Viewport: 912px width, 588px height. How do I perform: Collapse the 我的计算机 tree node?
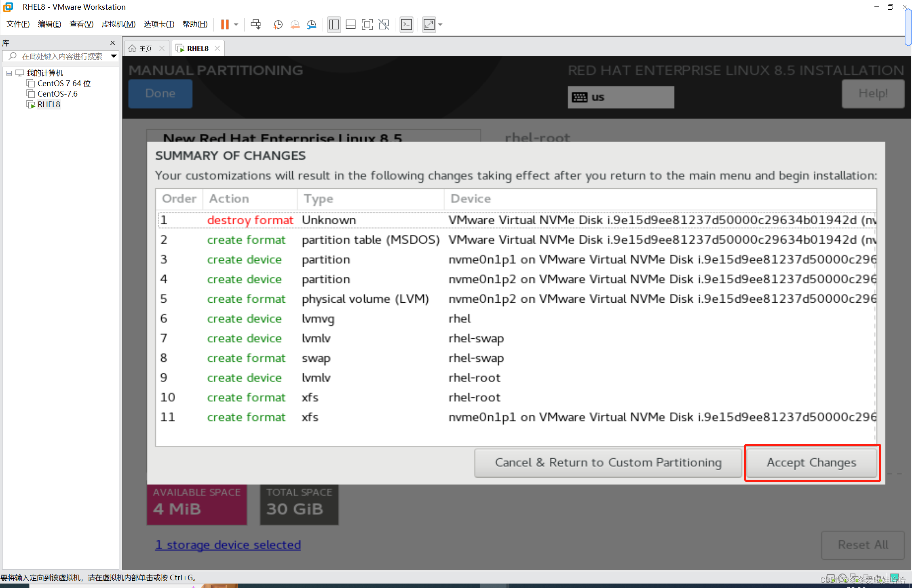pyautogui.click(x=9, y=73)
